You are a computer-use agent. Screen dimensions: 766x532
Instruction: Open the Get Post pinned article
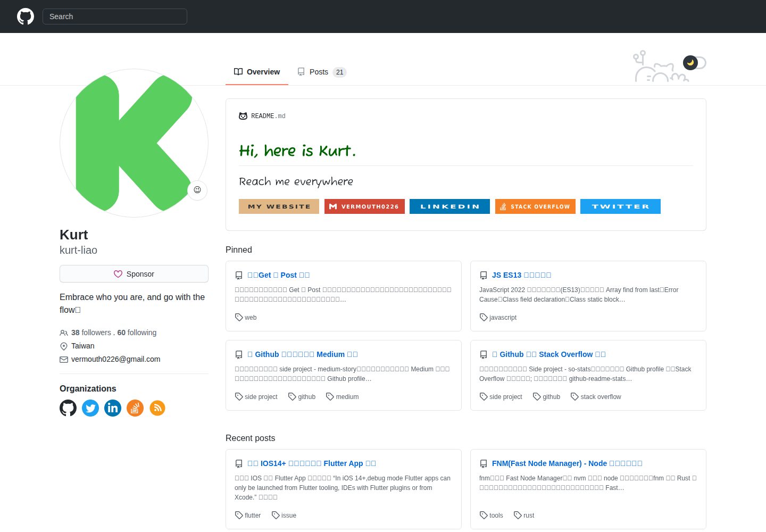[279, 275]
